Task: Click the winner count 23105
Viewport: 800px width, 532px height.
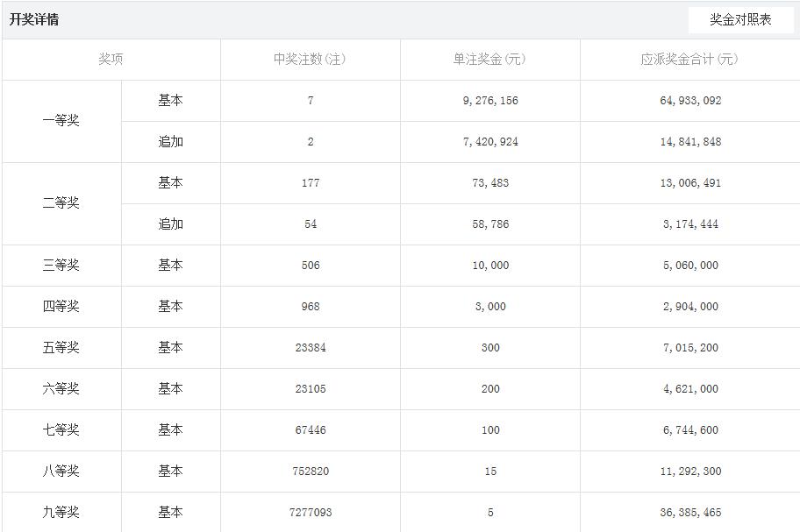Action: click(311, 389)
